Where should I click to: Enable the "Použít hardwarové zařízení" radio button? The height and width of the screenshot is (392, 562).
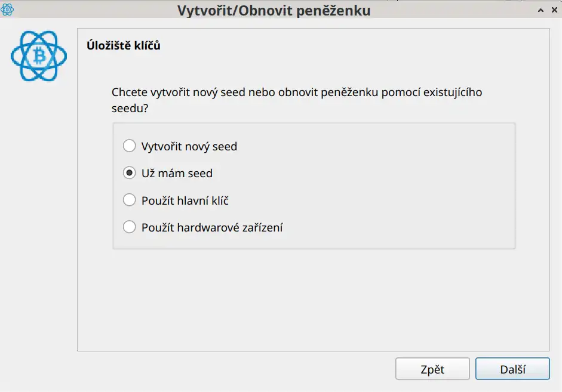click(129, 227)
